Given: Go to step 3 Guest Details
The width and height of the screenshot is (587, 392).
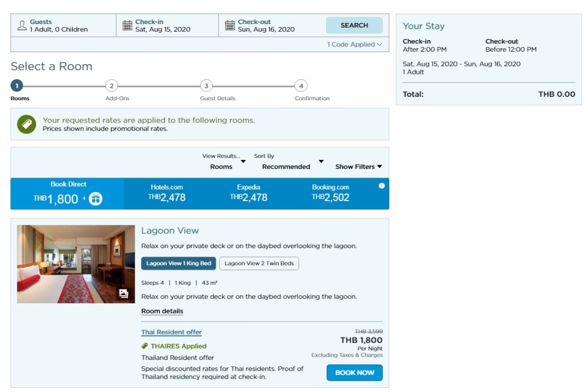Looking at the screenshot, I should pos(206,86).
